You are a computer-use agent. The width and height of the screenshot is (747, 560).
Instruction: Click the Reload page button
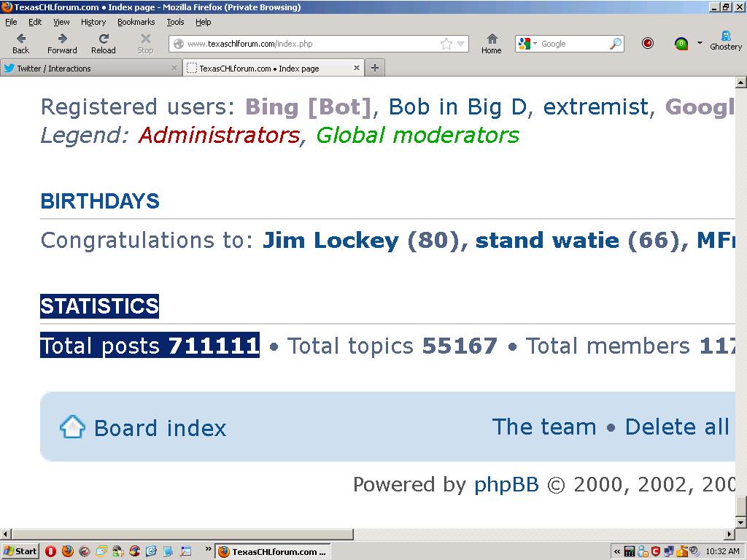(103, 43)
